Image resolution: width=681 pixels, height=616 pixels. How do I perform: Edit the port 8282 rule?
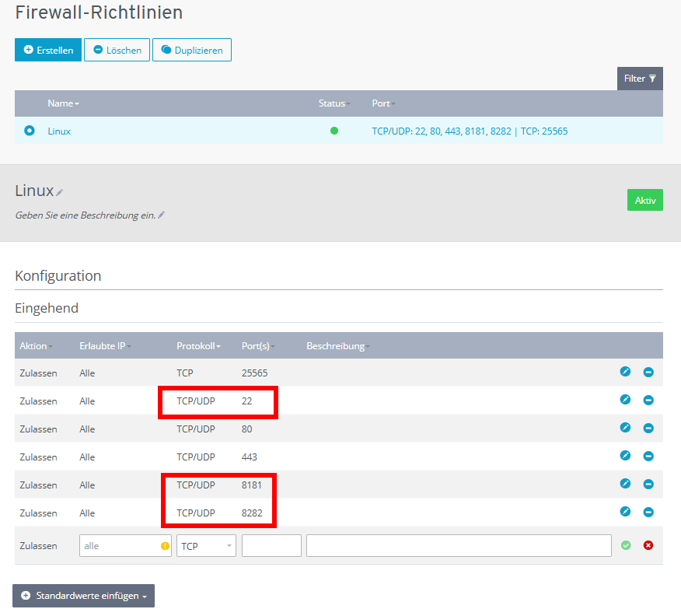[625, 511]
